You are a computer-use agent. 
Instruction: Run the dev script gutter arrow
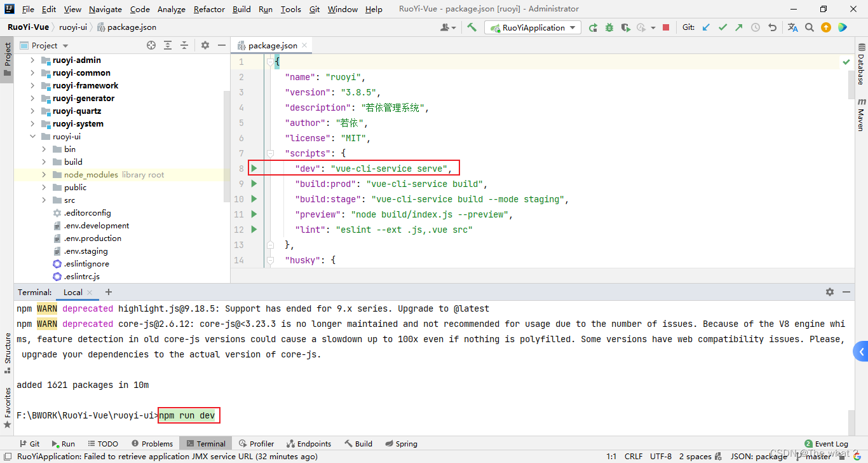254,169
